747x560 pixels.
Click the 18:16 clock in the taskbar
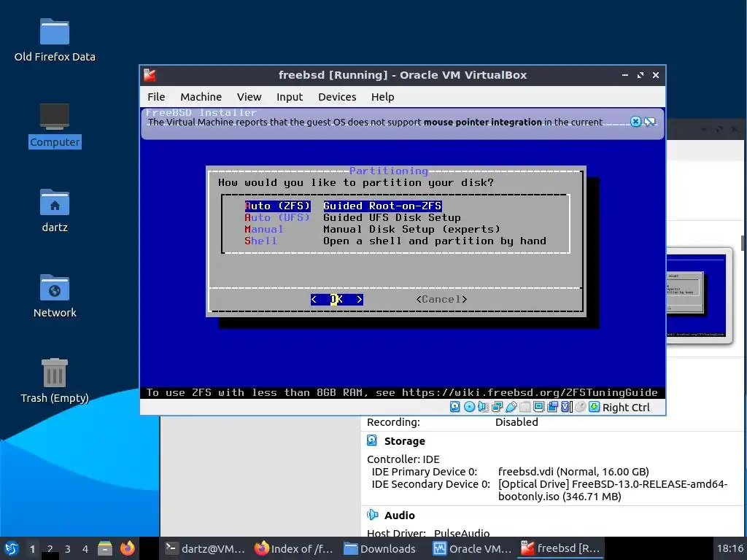729,548
